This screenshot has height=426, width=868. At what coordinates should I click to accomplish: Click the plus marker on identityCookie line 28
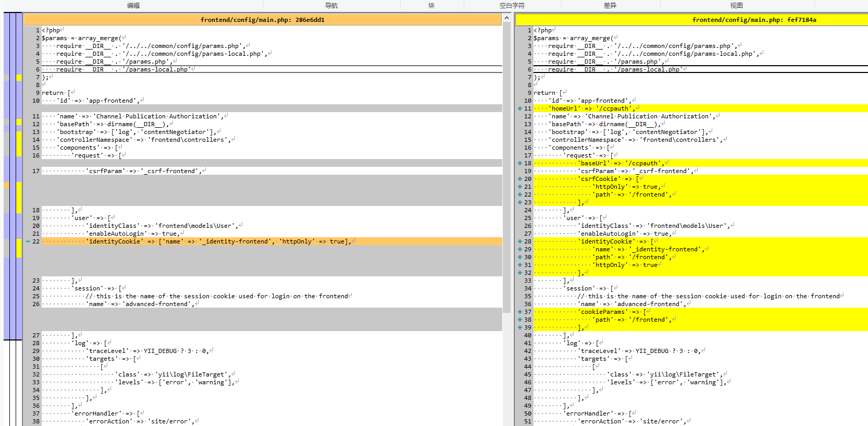519,241
